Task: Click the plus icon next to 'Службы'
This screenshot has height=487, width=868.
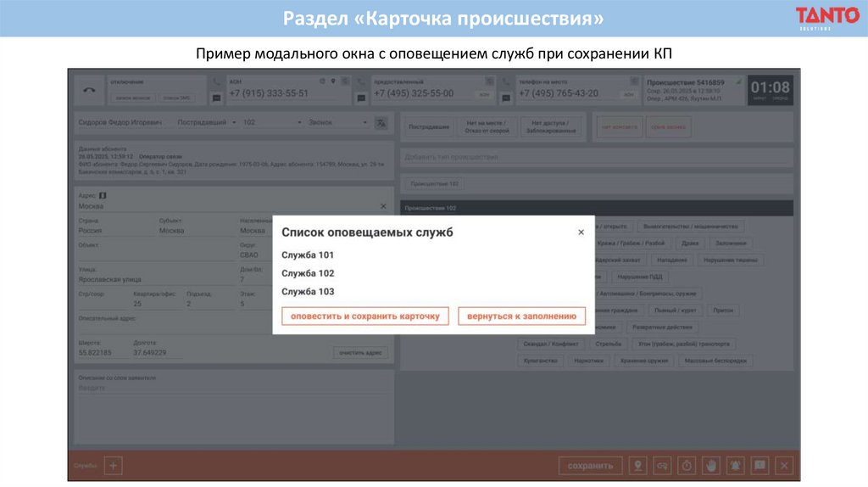Action: (x=113, y=466)
